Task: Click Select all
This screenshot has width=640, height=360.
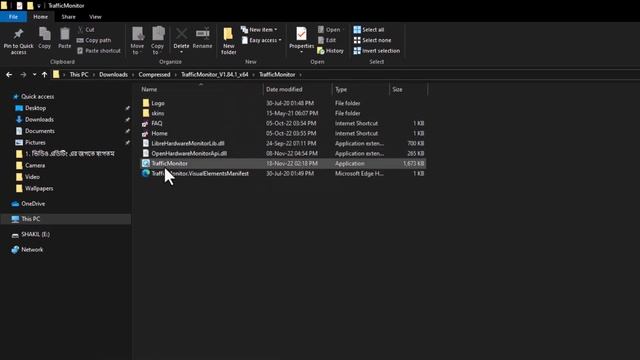Action: point(369,30)
